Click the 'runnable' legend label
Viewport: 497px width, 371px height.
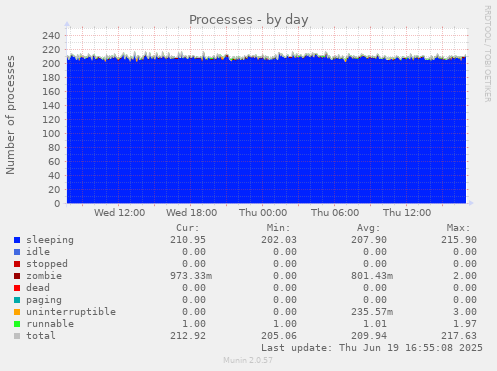click(x=50, y=324)
